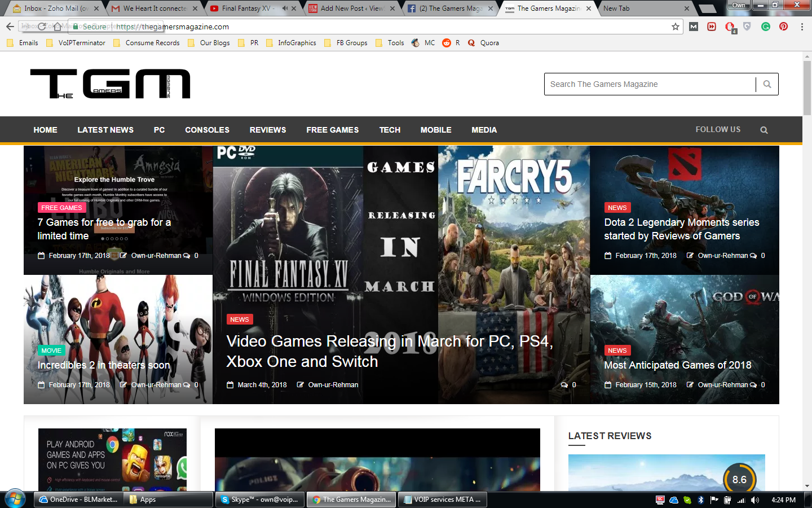The width and height of the screenshot is (812, 508).
Task: Open the Emails bookmark folder
Action: pyautogui.click(x=23, y=43)
